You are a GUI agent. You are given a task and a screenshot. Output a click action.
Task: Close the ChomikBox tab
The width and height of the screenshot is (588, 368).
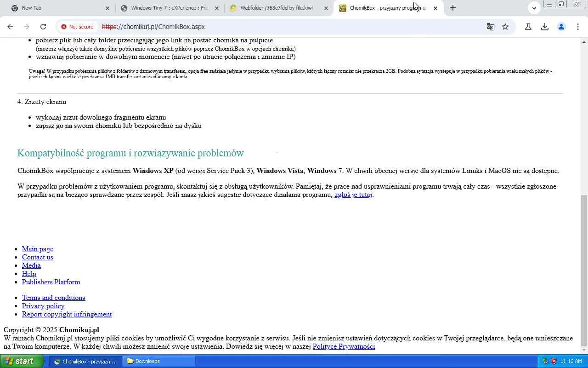click(435, 8)
